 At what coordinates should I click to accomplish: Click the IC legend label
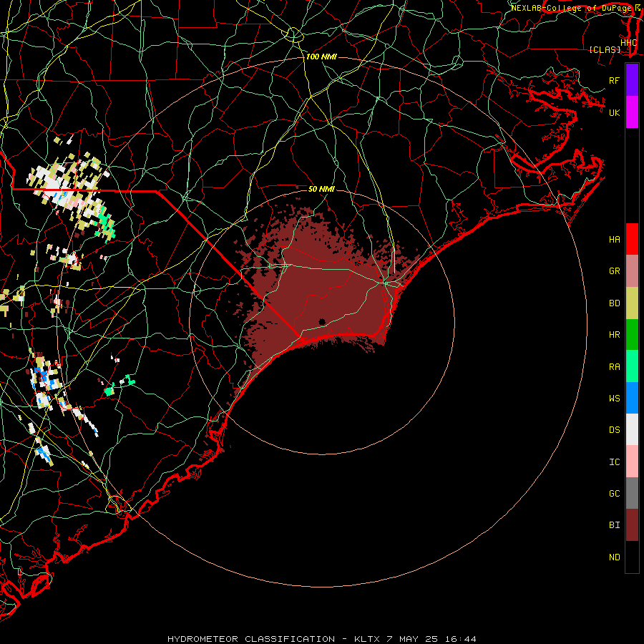614,462
